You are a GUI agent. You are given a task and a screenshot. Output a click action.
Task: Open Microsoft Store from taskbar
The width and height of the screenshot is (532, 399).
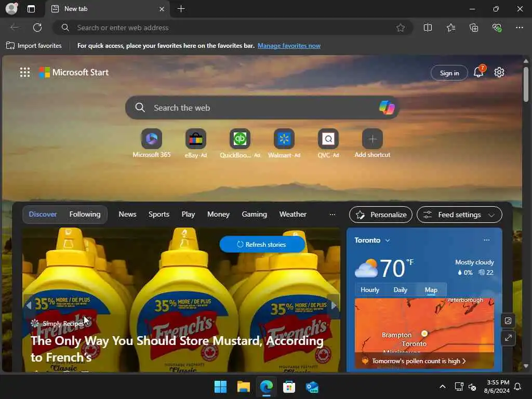click(289, 387)
